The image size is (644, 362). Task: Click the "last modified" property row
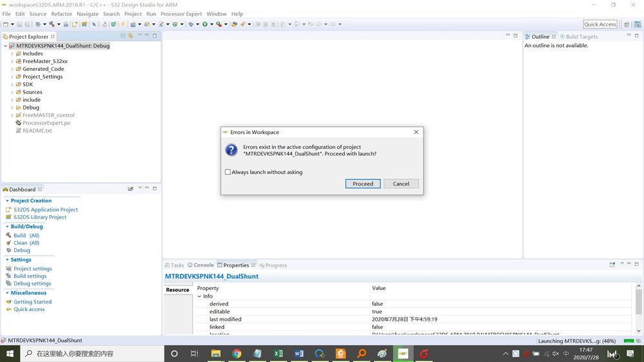[x=415, y=319]
